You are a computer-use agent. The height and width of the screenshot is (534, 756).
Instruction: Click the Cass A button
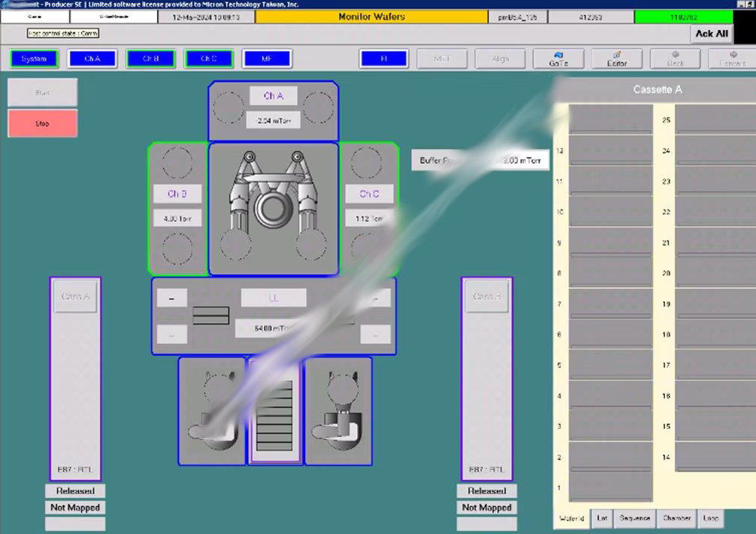point(75,297)
